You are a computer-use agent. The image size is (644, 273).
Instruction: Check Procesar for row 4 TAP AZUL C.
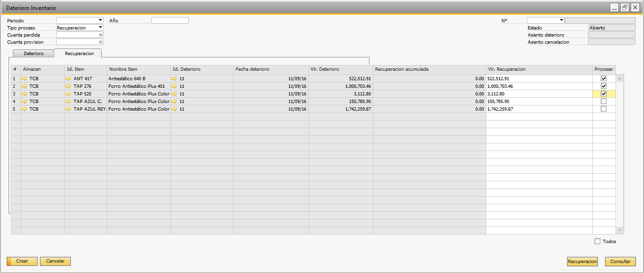point(604,101)
